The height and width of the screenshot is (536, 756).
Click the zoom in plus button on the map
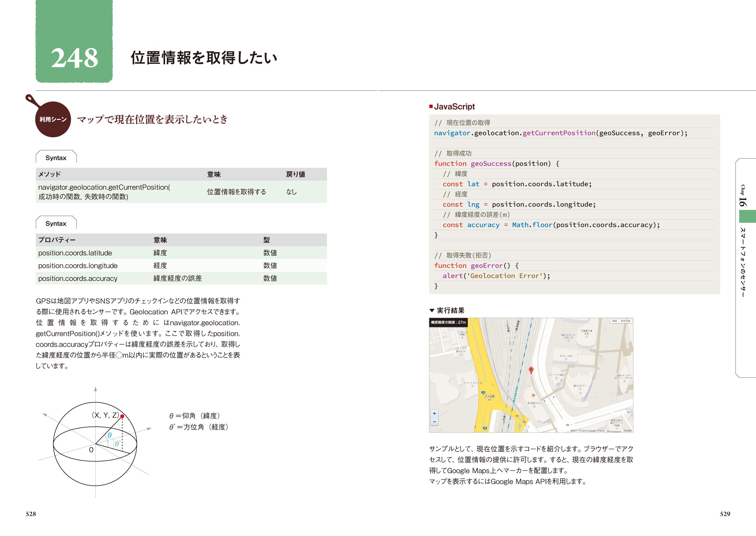tap(435, 414)
